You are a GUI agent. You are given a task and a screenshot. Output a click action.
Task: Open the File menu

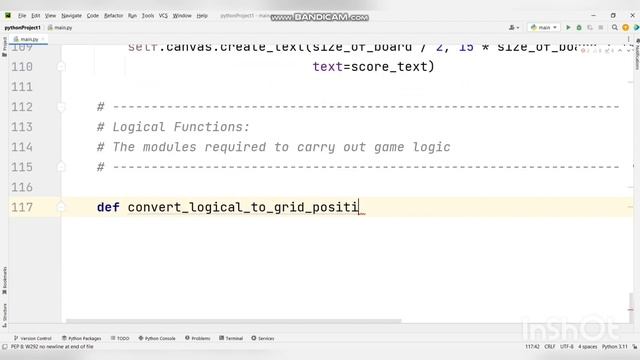pos(22,16)
